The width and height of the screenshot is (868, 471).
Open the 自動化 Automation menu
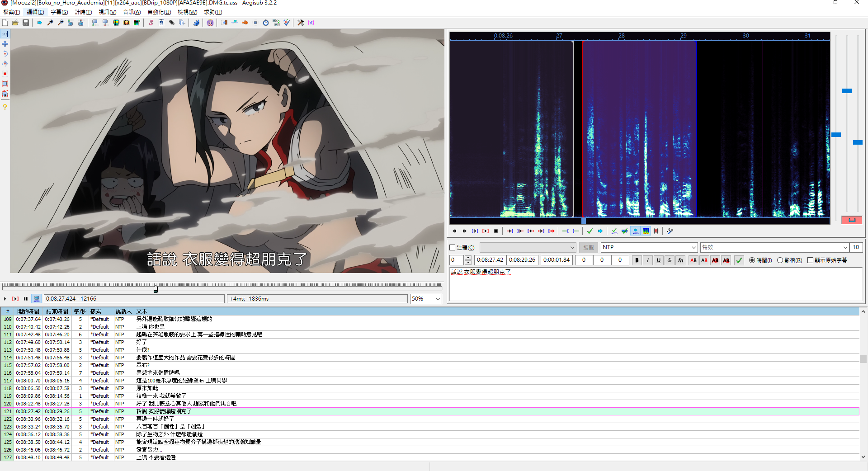pyautogui.click(x=159, y=12)
